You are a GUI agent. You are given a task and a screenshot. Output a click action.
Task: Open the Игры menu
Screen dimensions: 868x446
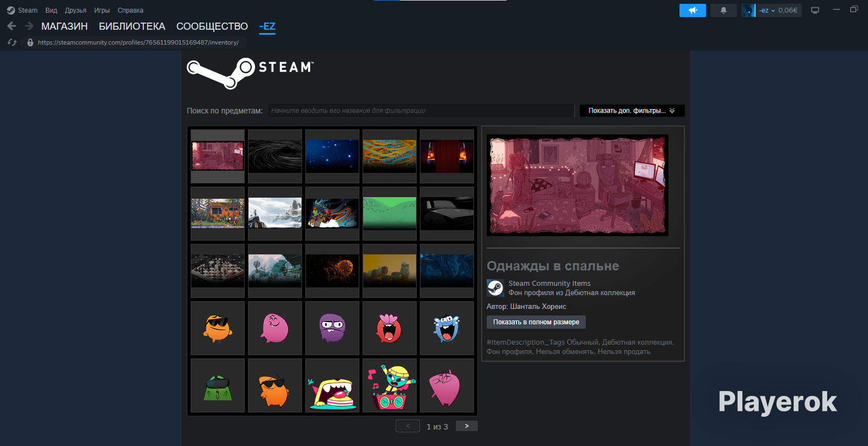pos(102,10)
